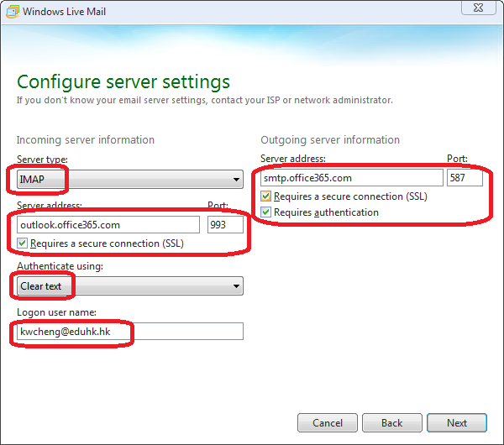Open the Server type IMAP dropdown
This screenshot has width=504, height=445.
pyautogui.click(x=130, y=180)
